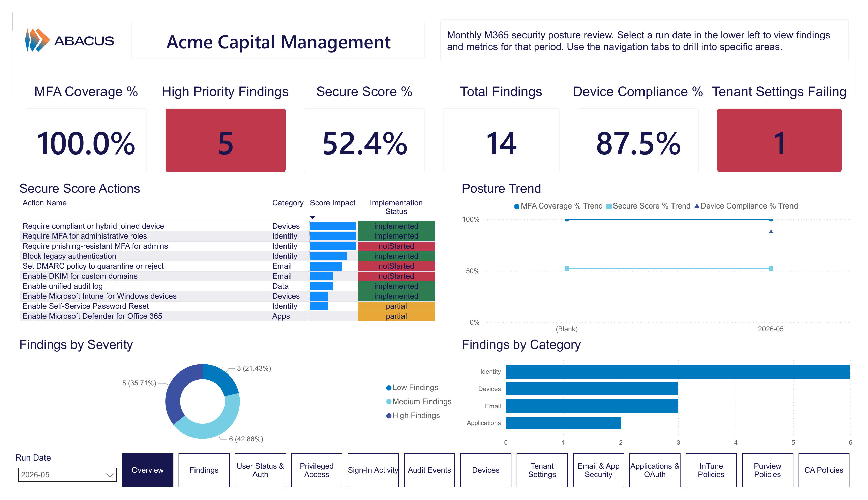Open the Findings tab

click(x=204, y=470)
